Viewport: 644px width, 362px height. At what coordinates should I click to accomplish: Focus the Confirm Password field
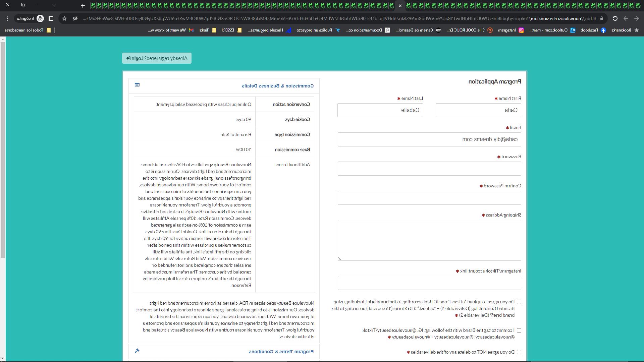pyautogui.click(x=429, y=198)
